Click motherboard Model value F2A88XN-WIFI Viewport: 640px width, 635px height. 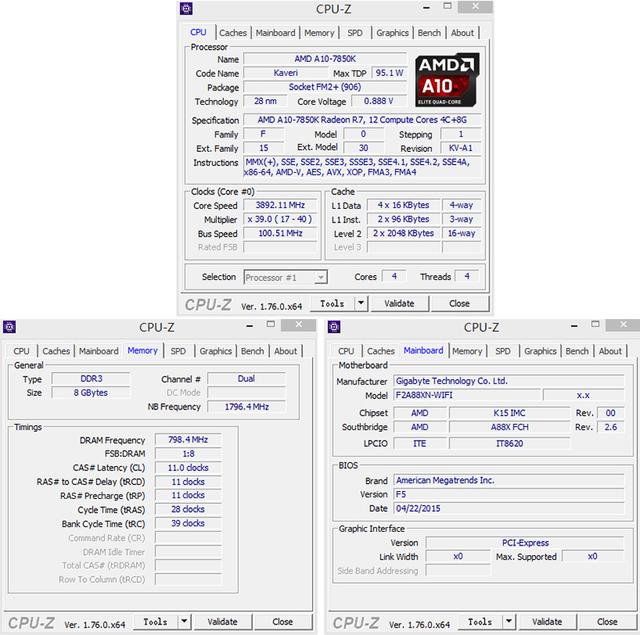467,395
